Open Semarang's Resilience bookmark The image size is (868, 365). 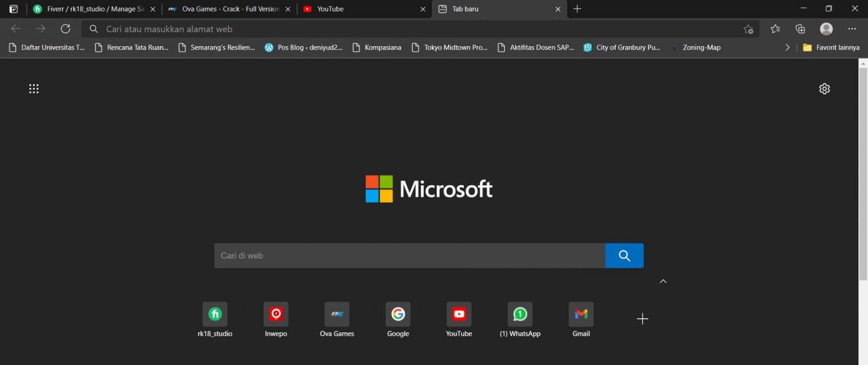(217, 48)
